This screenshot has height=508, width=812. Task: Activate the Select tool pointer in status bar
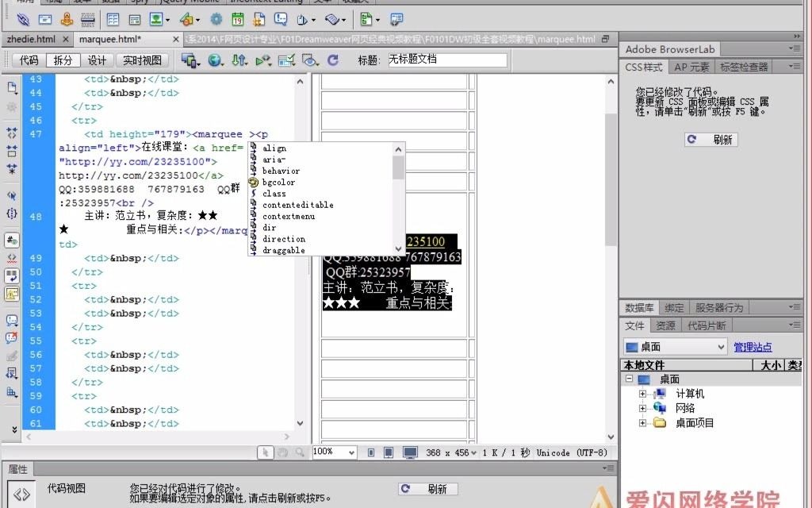(x=265, y=452)
